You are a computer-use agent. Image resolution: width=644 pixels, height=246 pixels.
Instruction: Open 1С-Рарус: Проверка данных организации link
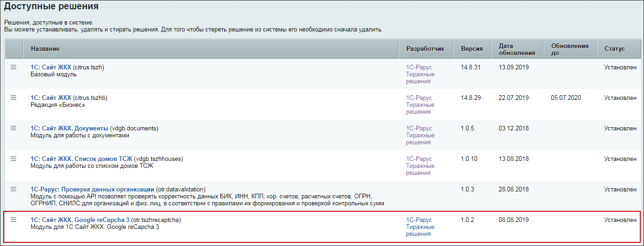[x=92, y=189]
